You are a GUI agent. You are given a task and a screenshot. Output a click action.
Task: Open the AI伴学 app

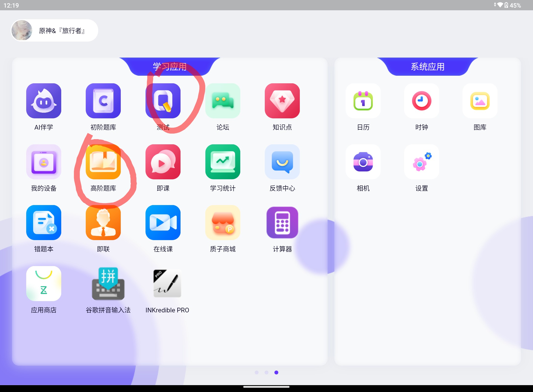[44, 101]
